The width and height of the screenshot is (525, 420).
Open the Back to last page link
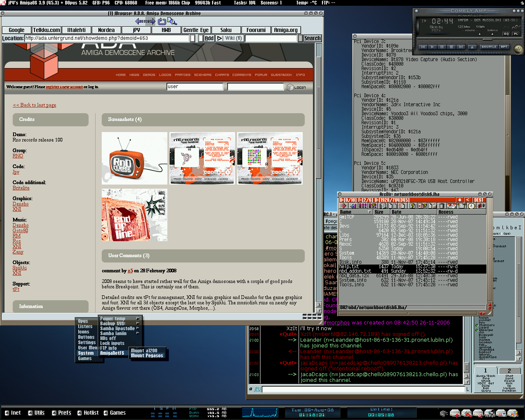[34, 105]
